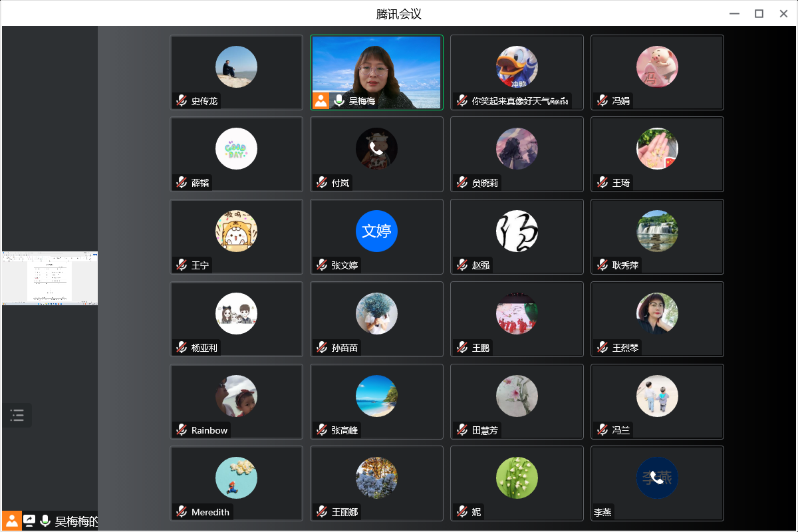This screenshot has width=798, height=532.
Task: Click the 王烈琴 participant name label
Action: tap(625, 348)
